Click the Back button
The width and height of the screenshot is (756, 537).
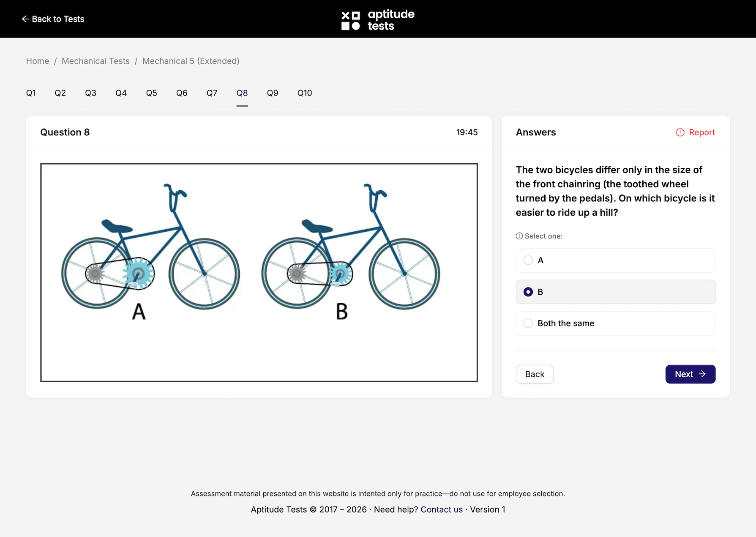pyautogui.click(x=535, y=374)
